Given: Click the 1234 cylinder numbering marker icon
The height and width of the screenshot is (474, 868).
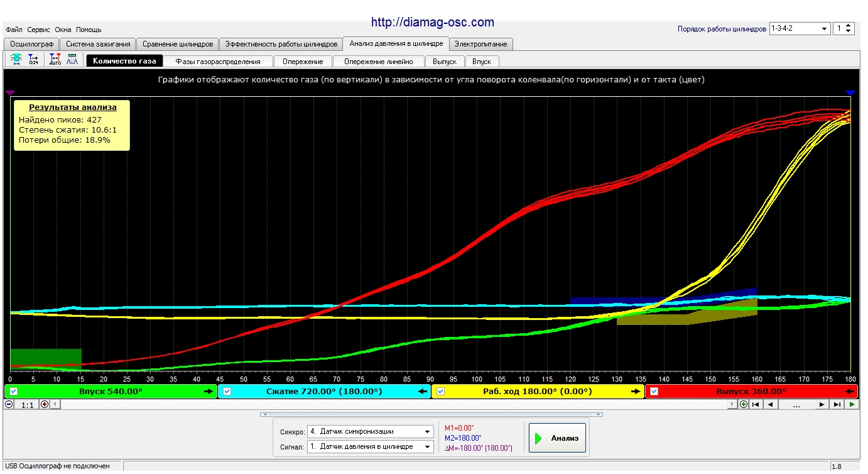Looking at the screenshot, I should pyautogui.click(x=33, y=60).
